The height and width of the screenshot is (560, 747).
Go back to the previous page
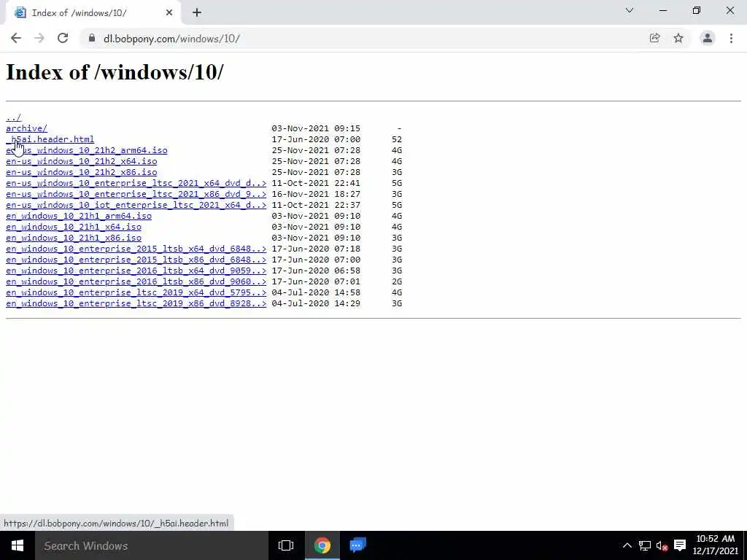[x=16, y=38]
